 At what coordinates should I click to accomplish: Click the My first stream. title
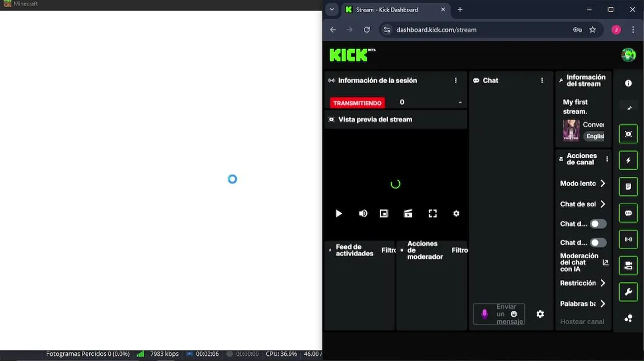[x=575, y=107]
